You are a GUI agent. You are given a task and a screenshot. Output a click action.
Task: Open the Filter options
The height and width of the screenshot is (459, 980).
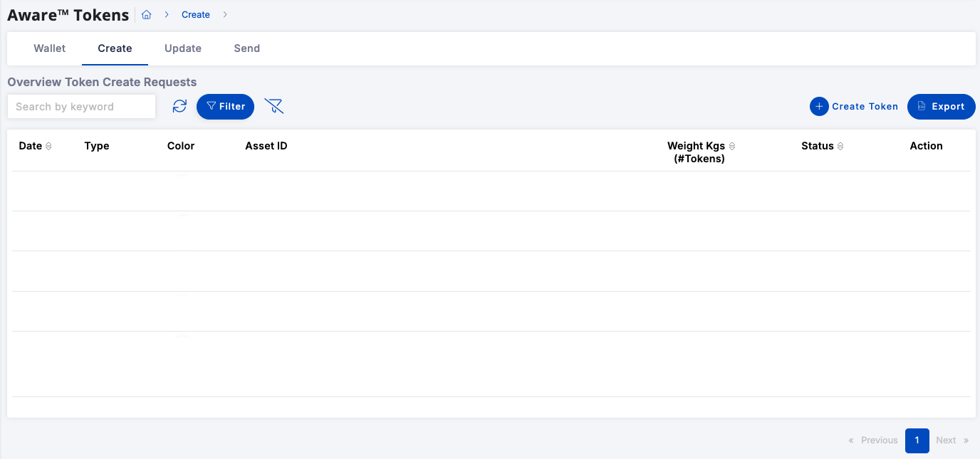pyautogui.click(x=225, y=106)
